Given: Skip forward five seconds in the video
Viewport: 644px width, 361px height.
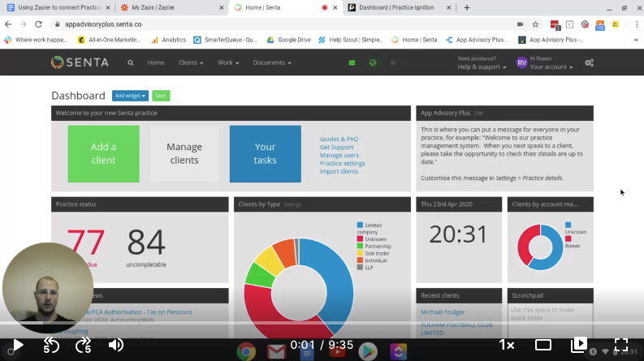Looking at the screenshot, I should (84, 345).
